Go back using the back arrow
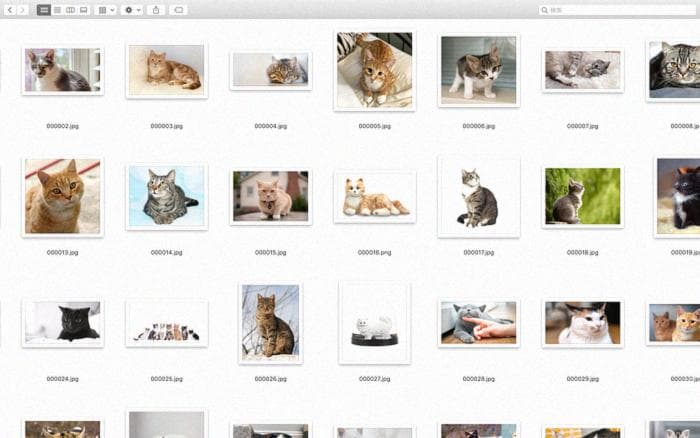The image size is (700, 438). click(x=10, y=10)
